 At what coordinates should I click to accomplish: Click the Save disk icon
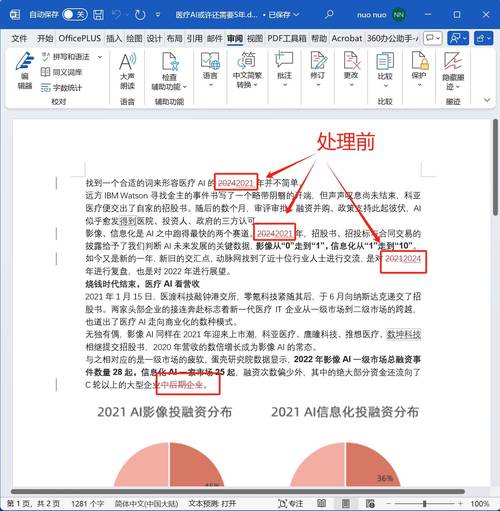pyautogui.click(x=98, y=15)
